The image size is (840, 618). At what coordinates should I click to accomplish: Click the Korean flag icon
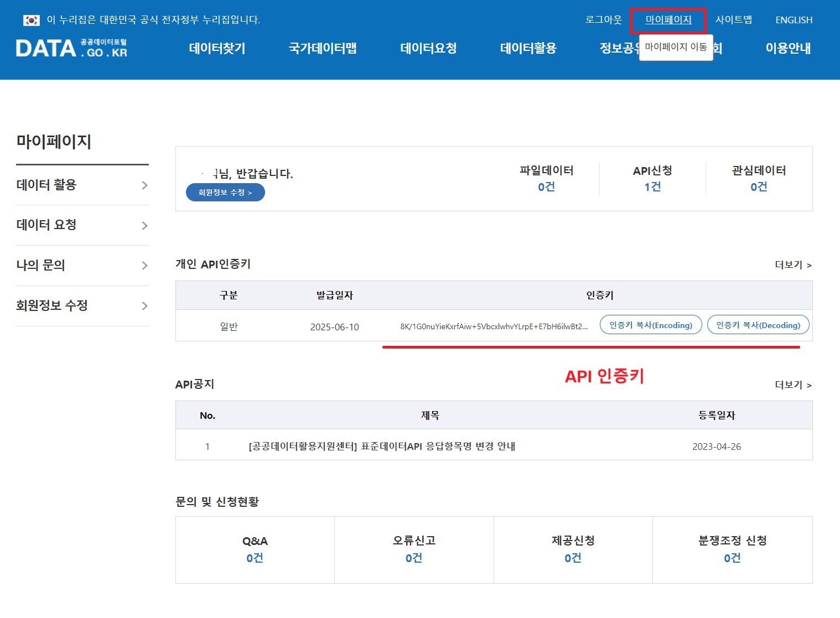pos(32,20)
